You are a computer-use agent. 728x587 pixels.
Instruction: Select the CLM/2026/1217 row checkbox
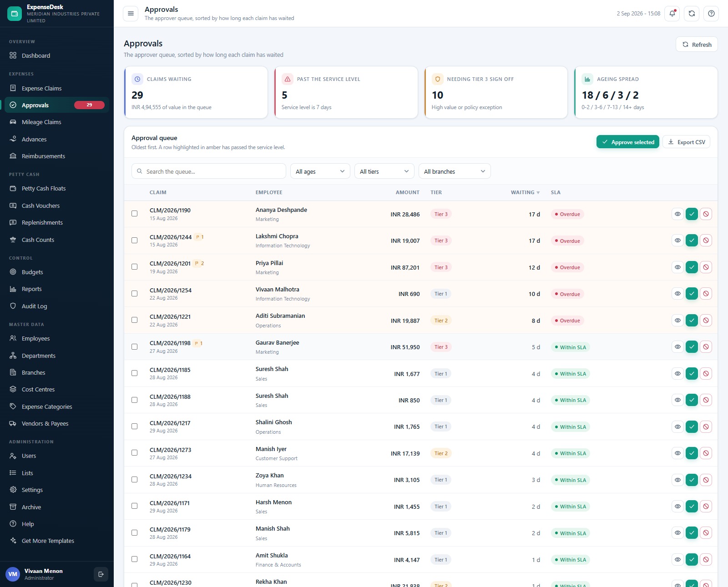click(x=134, y=426)
